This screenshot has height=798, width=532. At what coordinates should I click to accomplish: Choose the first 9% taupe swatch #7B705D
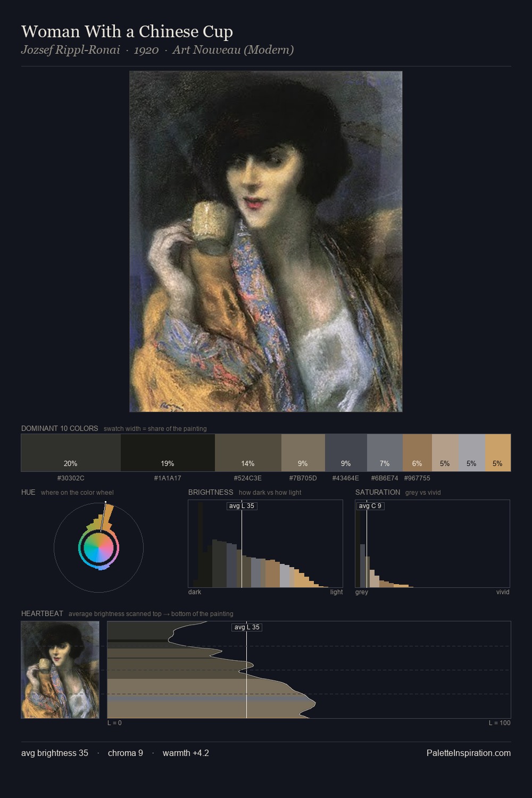click(303, 453)
